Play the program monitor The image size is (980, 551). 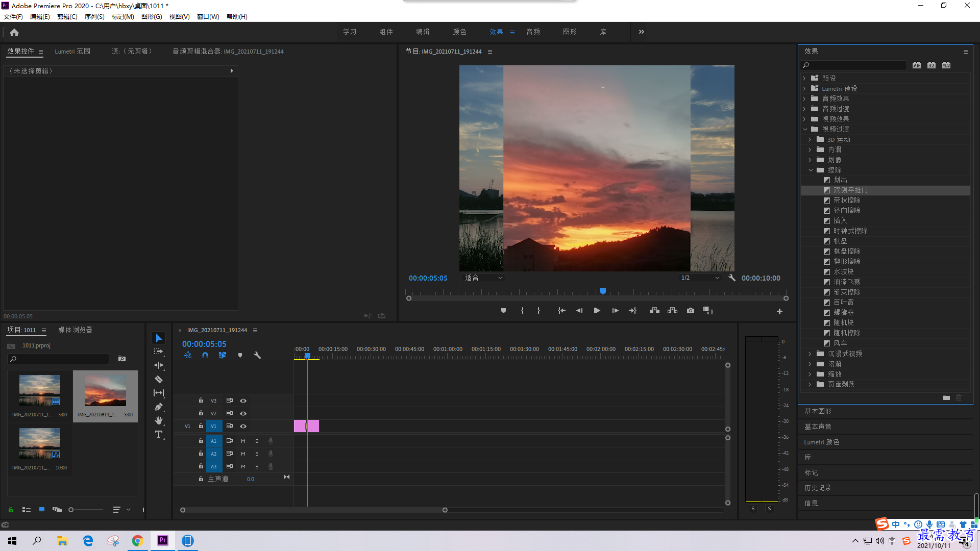coord(597,311)
